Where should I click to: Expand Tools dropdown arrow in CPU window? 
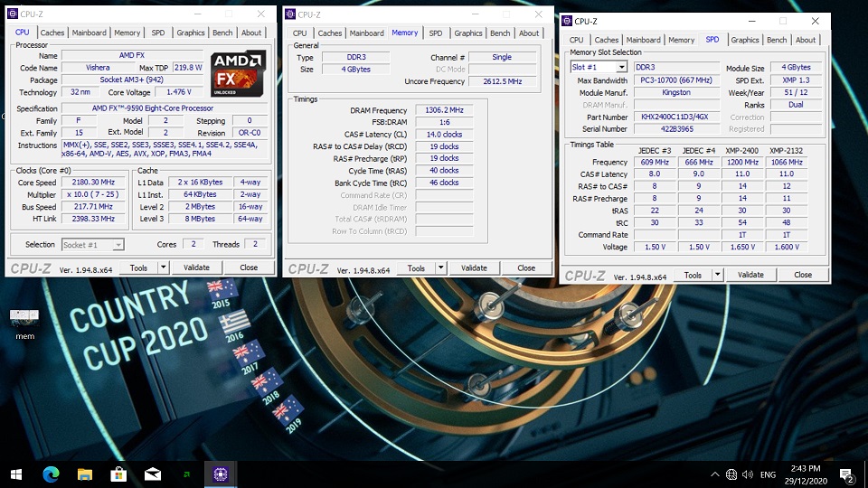(164, 267)
